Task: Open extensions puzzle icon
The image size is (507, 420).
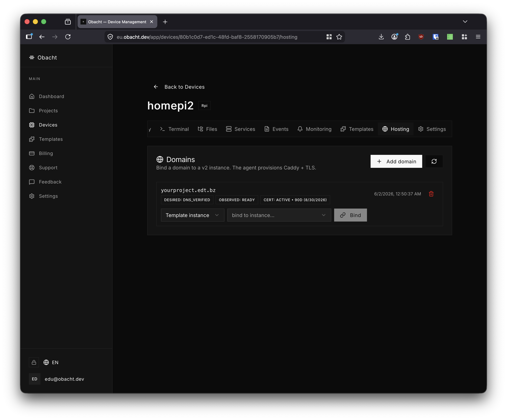Action: [x=408, y=37]
